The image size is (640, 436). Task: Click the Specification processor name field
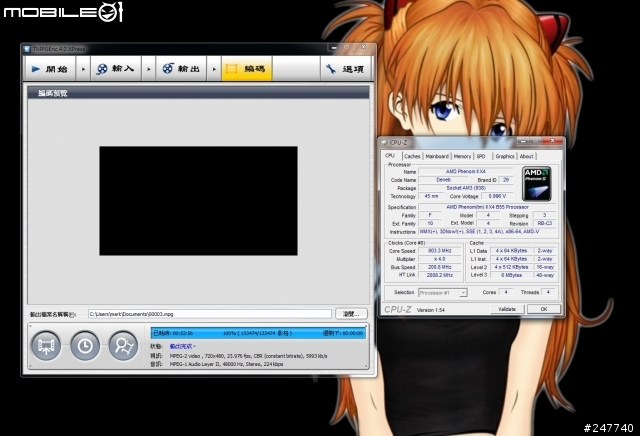pyautogui.click(x=487, y=207)
